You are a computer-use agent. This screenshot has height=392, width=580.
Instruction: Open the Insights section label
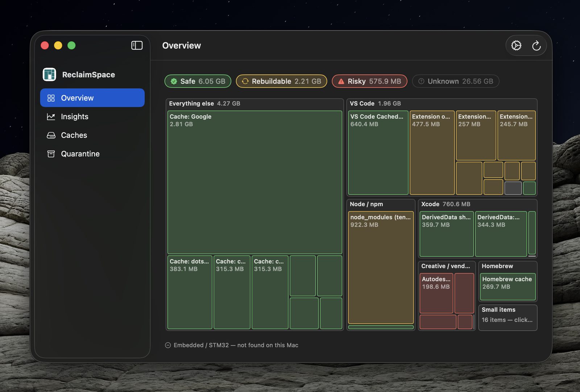coord(75,117)
